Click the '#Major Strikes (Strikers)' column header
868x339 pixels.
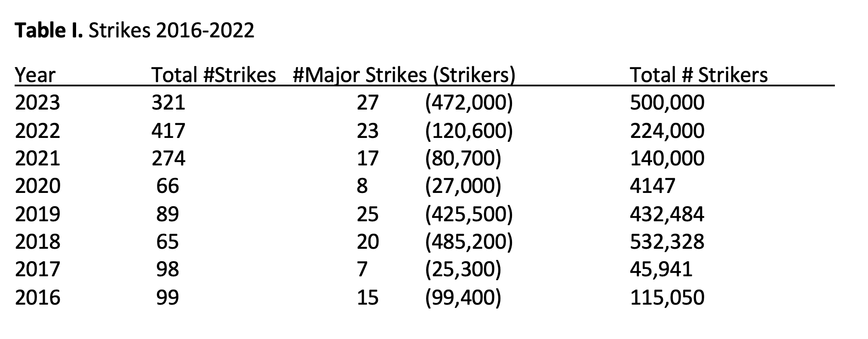(404, 76)
